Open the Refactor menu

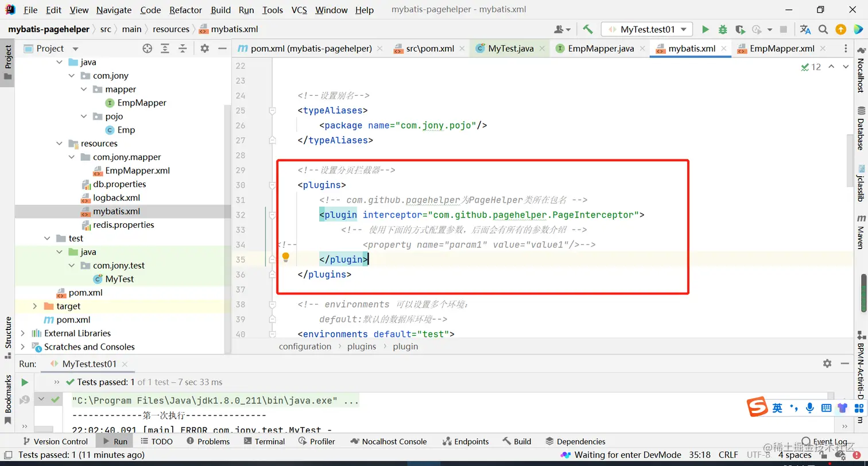point(185,10)
